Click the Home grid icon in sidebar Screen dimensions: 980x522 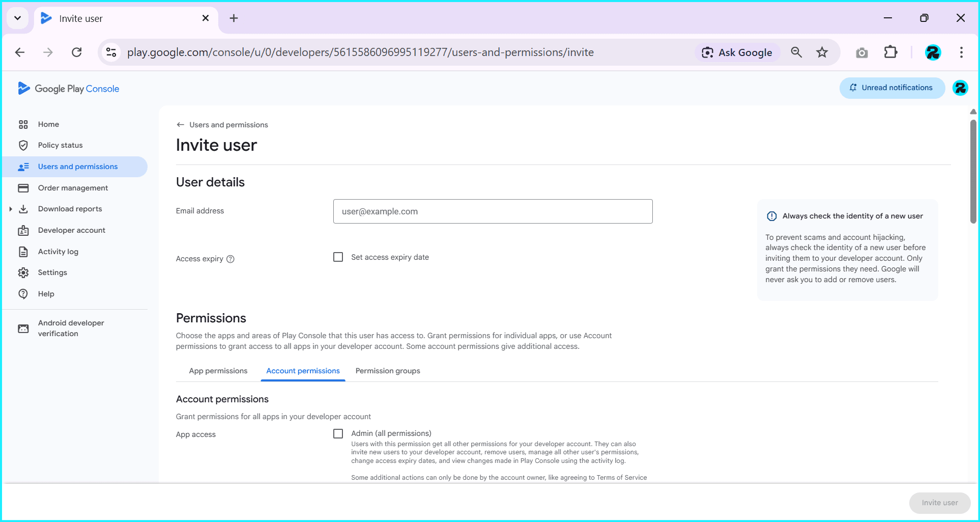23,124
